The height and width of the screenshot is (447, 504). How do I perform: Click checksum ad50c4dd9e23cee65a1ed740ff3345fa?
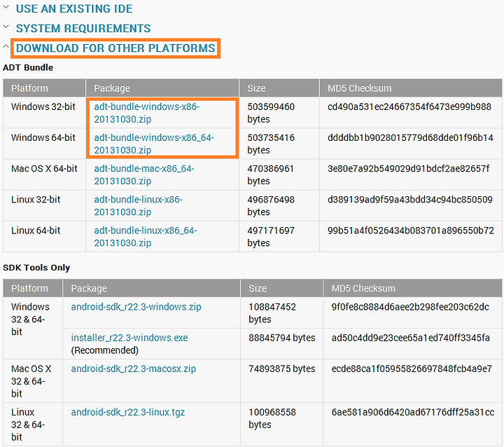tap(410, 338)
